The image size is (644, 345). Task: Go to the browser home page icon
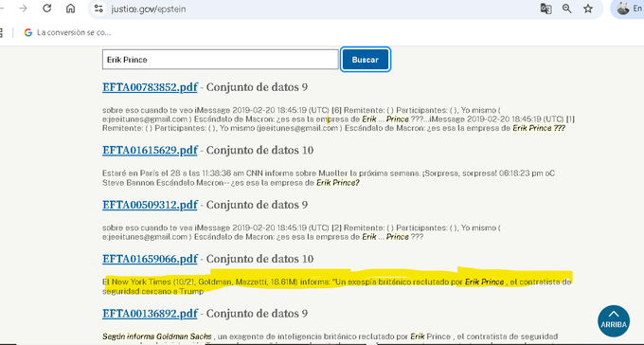71,9
